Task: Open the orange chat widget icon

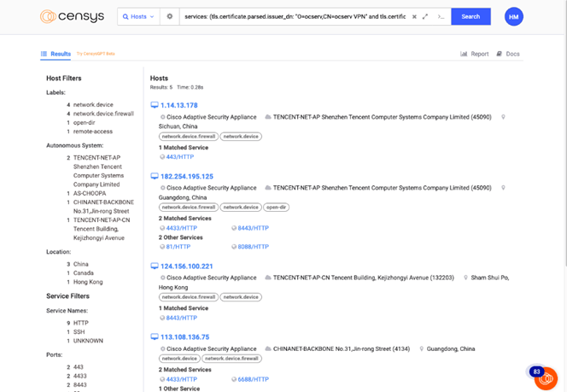Action: coord(546,378)
